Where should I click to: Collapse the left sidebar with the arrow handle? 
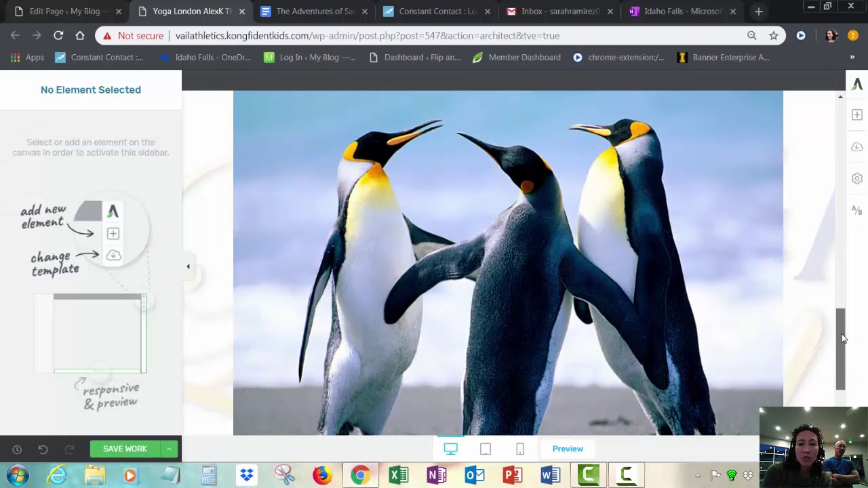point(188,266)
